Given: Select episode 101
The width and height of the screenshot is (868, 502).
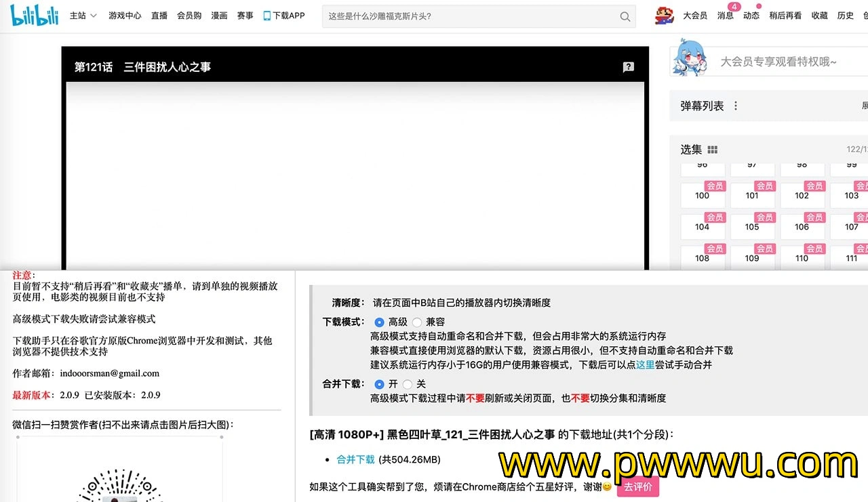Looking at the screenshot, I should click(x=752, y=195).
